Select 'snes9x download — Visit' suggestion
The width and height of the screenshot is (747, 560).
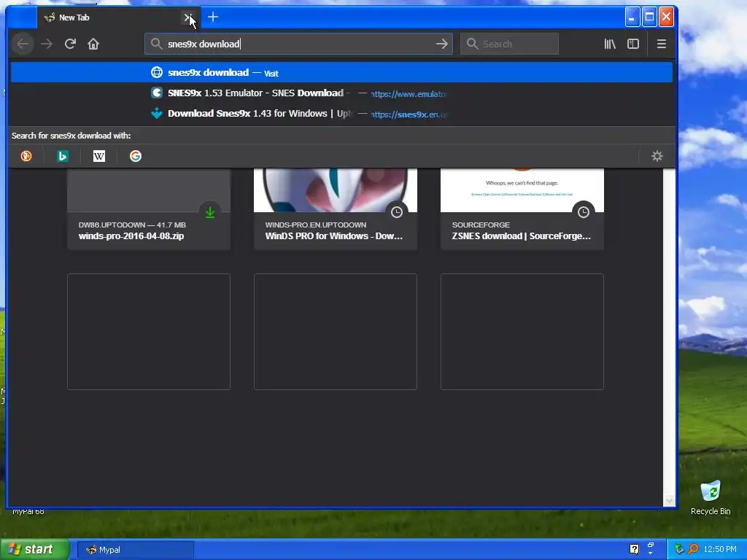coord(341,72)
